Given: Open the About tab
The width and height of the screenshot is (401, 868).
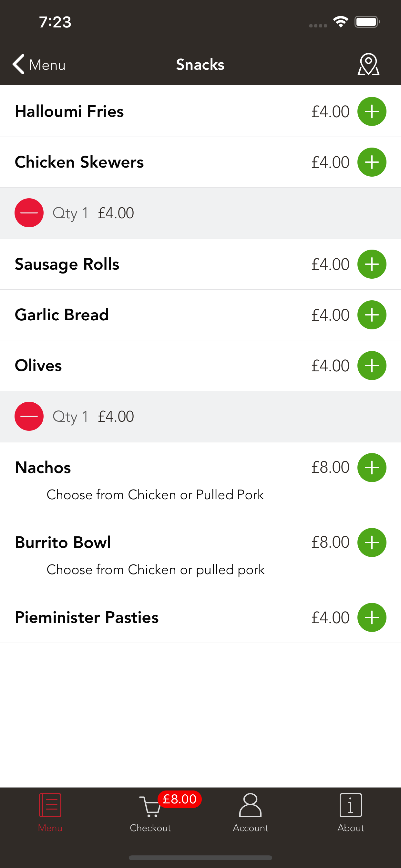Looking at the screenshot, I should pyautogui.click(x=350, y=812).
